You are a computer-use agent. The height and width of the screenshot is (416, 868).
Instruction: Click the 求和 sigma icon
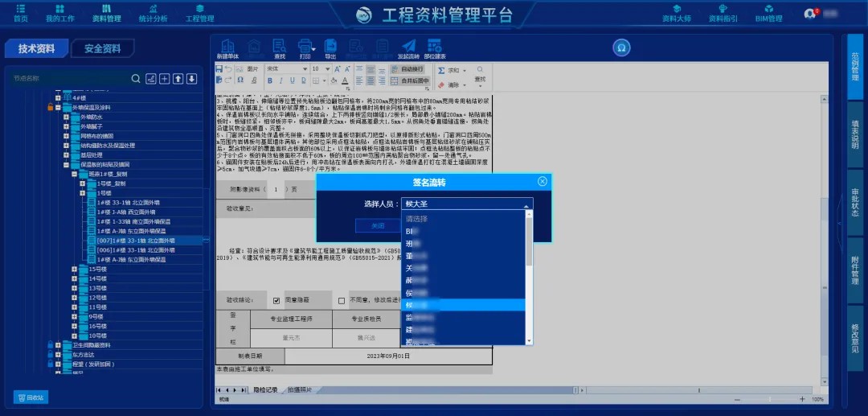pyautogui.click(x=441, y=70)
